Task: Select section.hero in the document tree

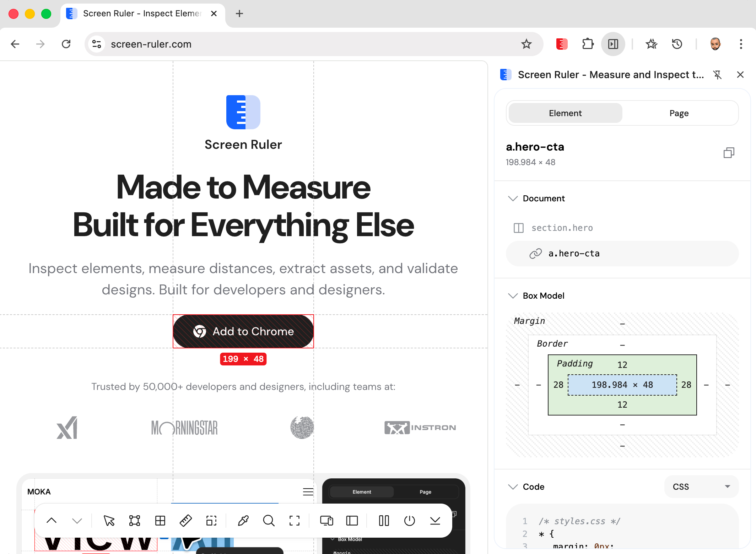Action: point(622,228)
